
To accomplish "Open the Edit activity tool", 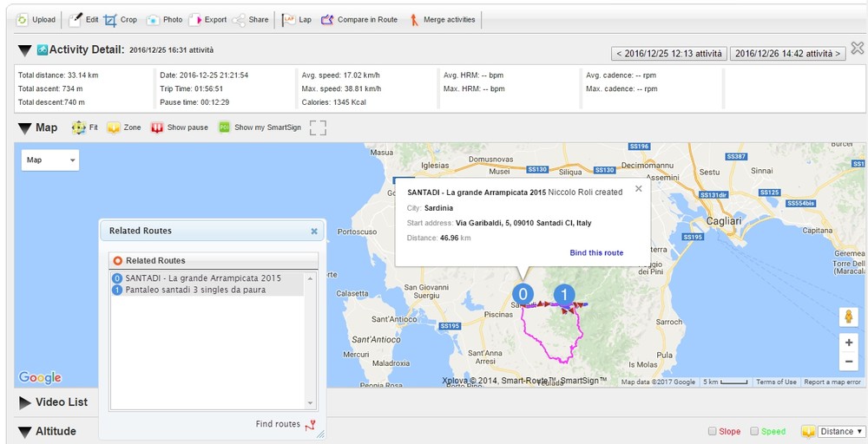I will point(83,20).
